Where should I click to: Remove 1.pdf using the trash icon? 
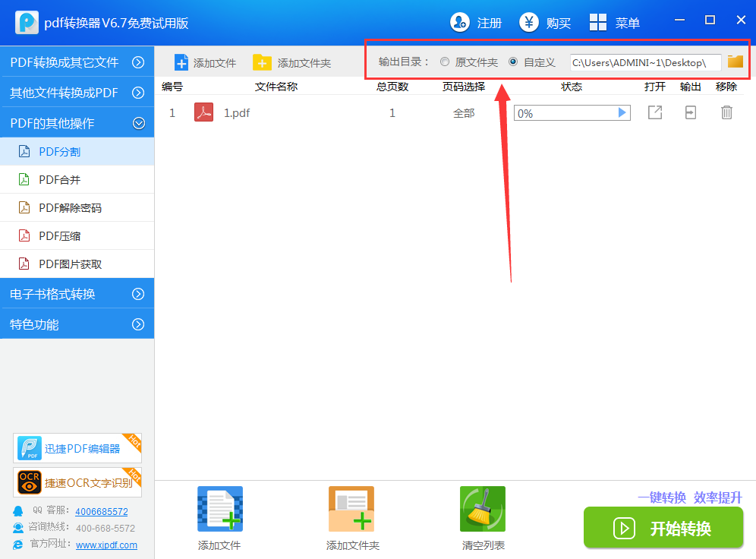pyautogui.click(x=726, y=112)
